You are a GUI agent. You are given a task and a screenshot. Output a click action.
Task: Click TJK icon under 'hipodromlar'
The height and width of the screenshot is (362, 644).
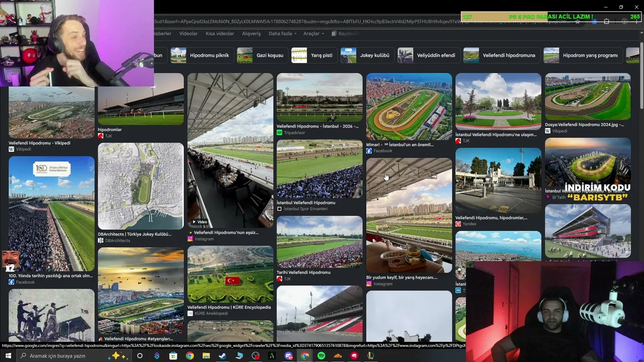(101, 136)
